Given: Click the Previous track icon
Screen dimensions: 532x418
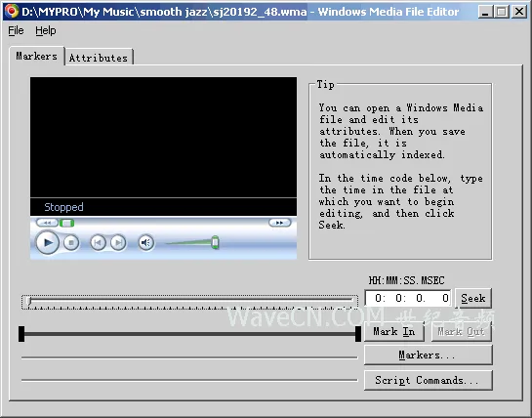Looking at the screenshot, I should [x=98, y=243].
